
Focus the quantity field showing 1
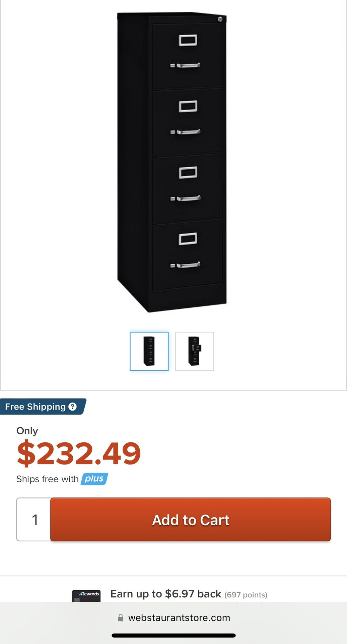[x=34, y=520]
